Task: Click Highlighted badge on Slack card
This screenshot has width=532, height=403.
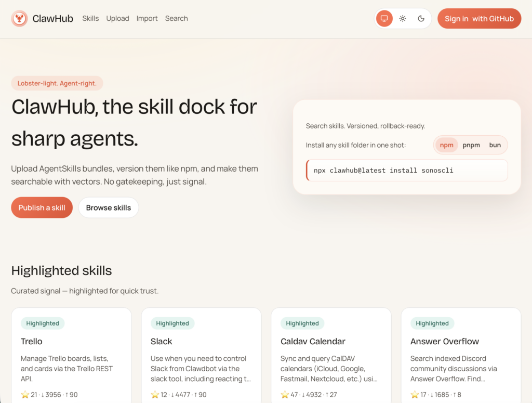Action: click(x=172, y=323)
